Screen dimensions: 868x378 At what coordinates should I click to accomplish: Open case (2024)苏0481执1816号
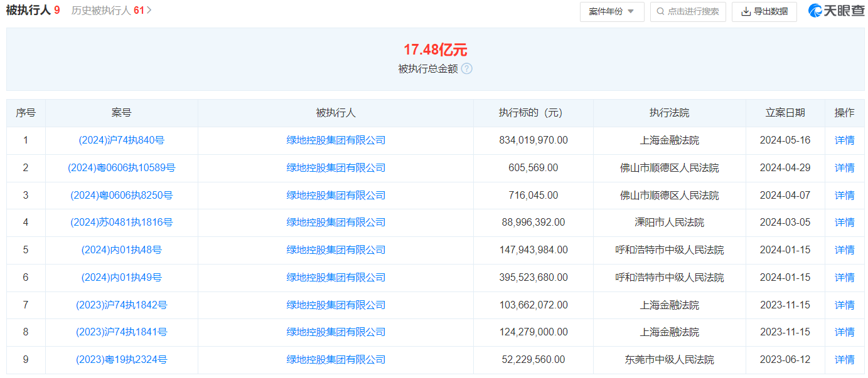coord(121,223)
